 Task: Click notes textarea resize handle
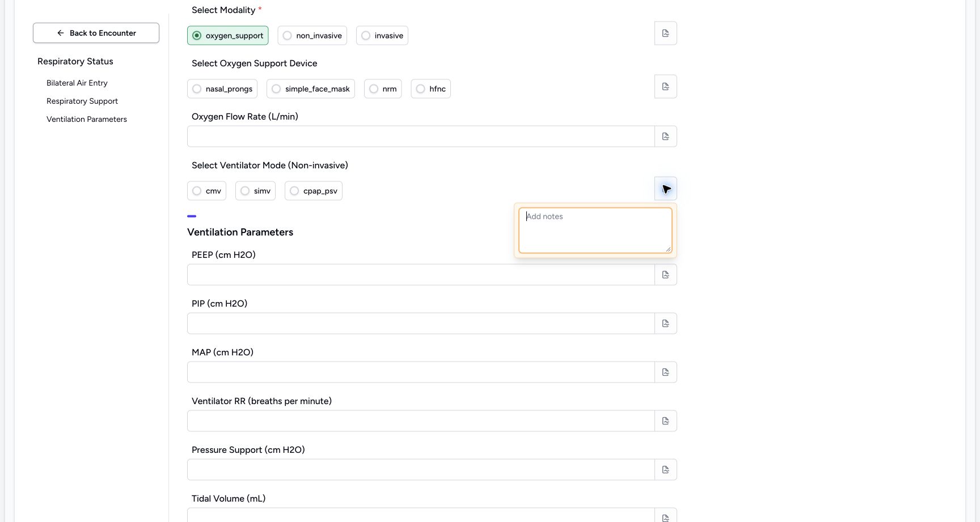(668, 249)
